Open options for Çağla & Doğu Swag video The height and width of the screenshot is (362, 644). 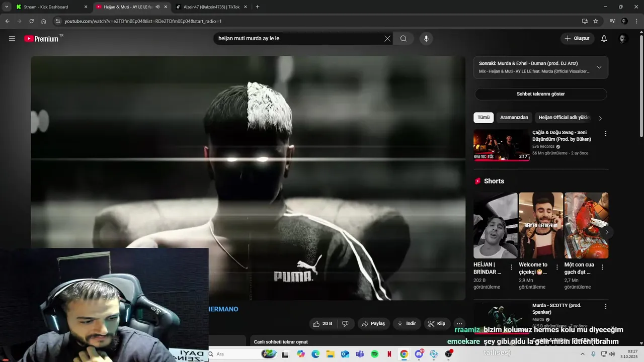click(606, 134)
